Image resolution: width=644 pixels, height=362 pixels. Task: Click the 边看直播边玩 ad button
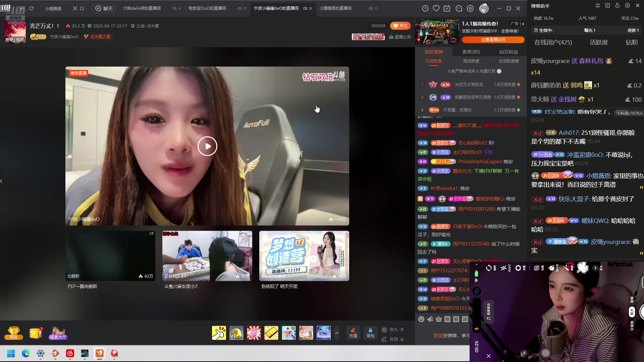493,40
